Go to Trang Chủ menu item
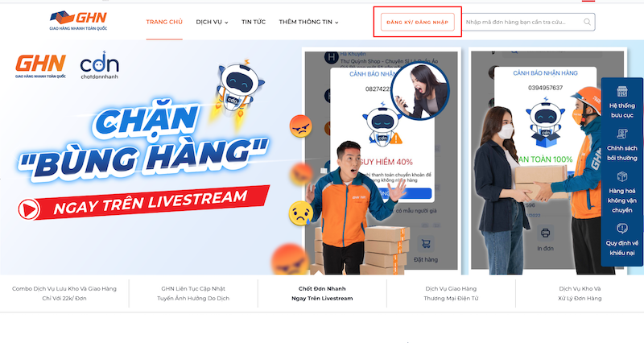The height and width of the screenshot is (343, 644). point(164,22)
